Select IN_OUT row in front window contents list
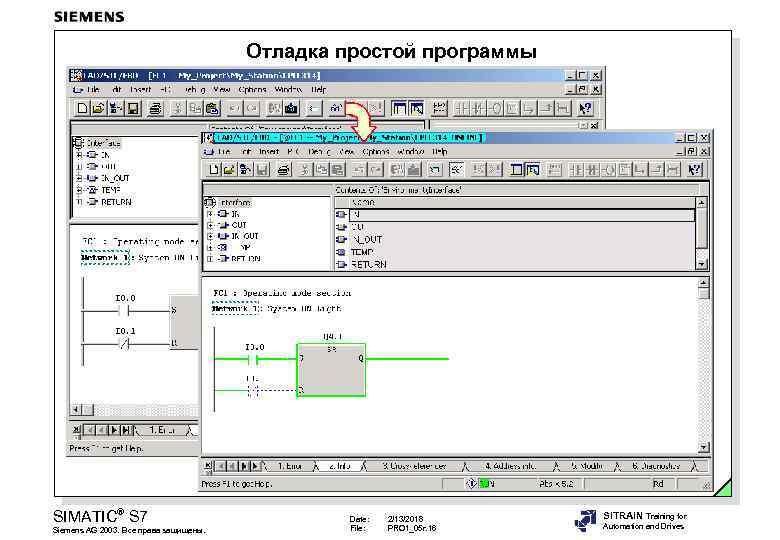 [x=514, y=240]
